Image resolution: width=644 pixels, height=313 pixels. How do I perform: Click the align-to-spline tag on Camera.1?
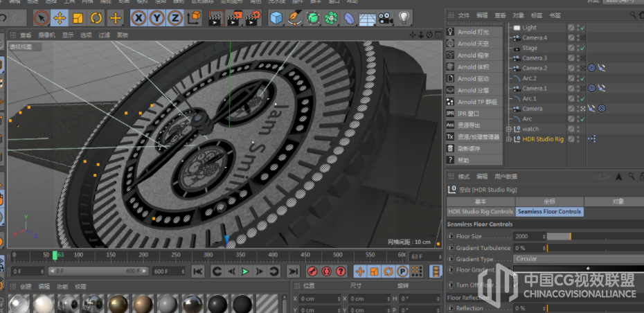601,88
